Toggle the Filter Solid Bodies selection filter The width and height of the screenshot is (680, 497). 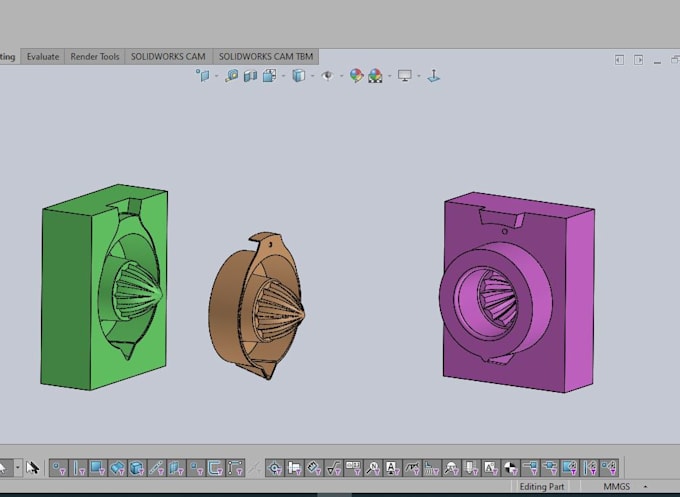coord(137,468)
